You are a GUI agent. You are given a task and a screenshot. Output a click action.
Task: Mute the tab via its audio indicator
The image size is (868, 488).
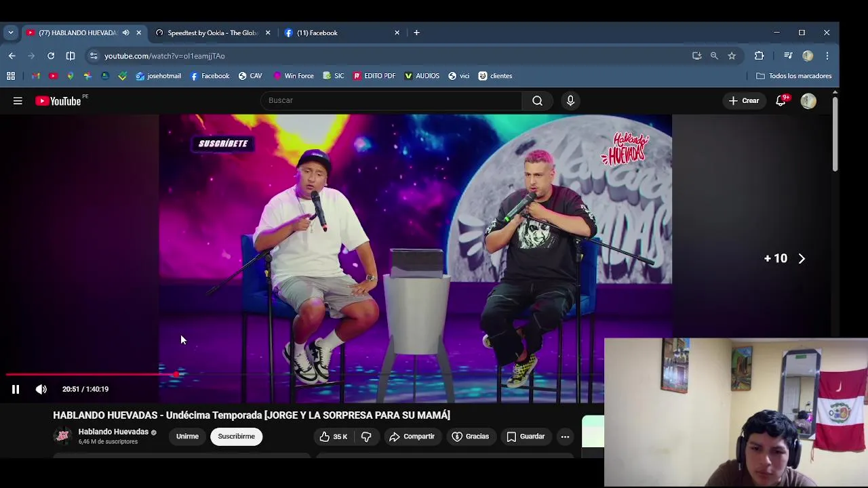coord(125,33)
